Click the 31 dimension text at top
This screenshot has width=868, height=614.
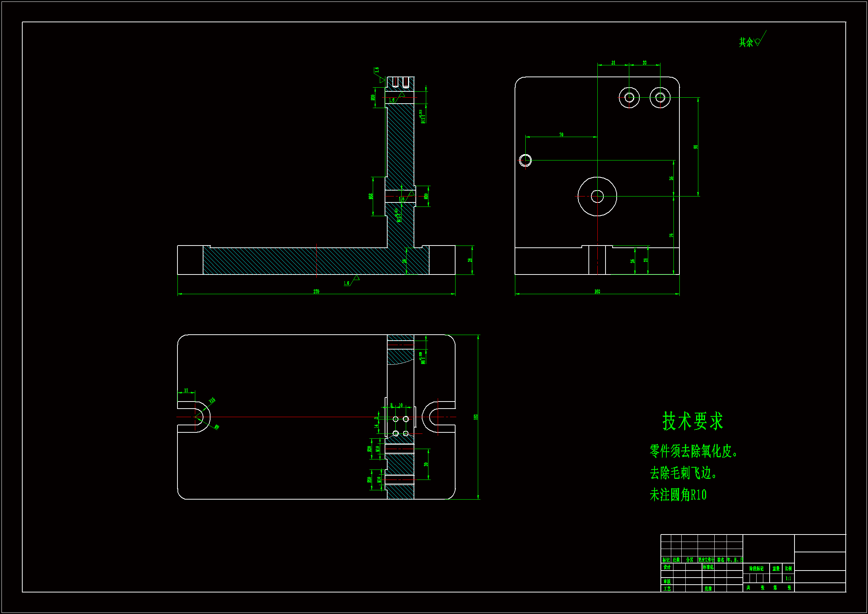click(613, 63)
